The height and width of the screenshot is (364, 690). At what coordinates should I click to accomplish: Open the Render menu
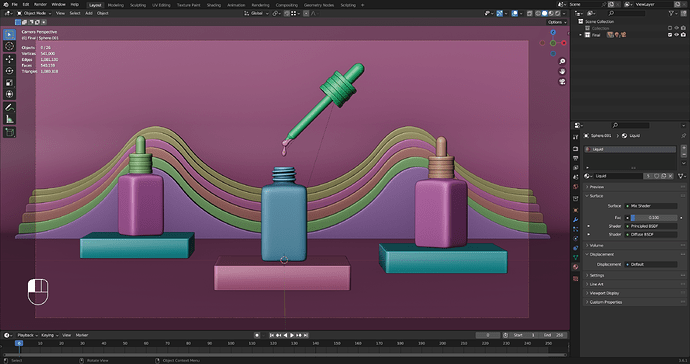click(40, 4)
